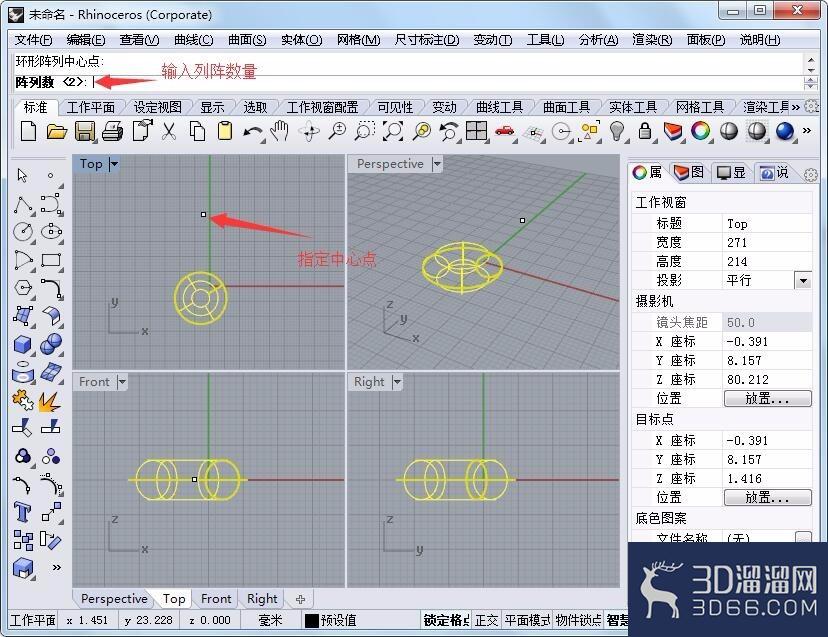
Task: Select the Pan hand tool
Action: point(279,130)
